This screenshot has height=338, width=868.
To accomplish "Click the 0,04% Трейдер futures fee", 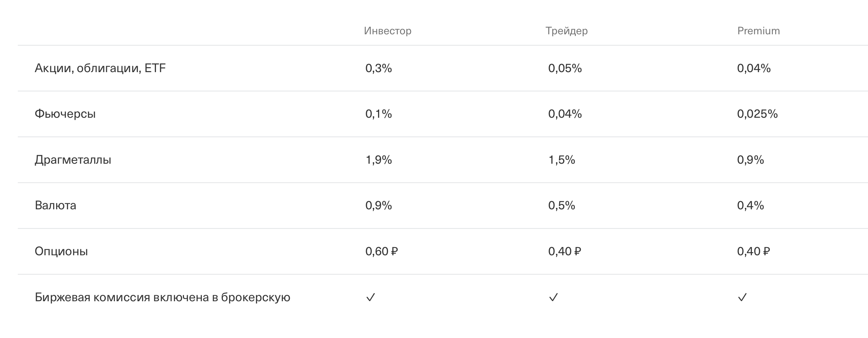I will [565, 114].
